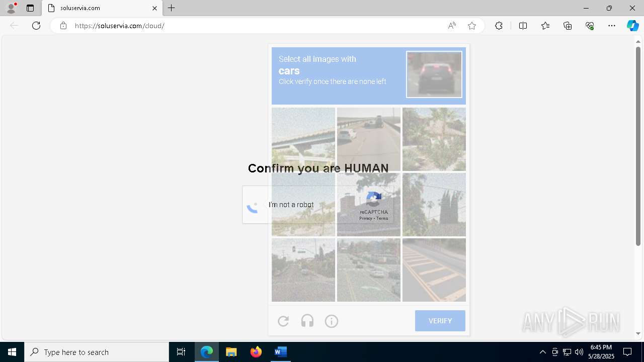Screen dimensions: 644x362
Task: Toggle Read Aloud in address bar
Action: click(x=452, y=26)
